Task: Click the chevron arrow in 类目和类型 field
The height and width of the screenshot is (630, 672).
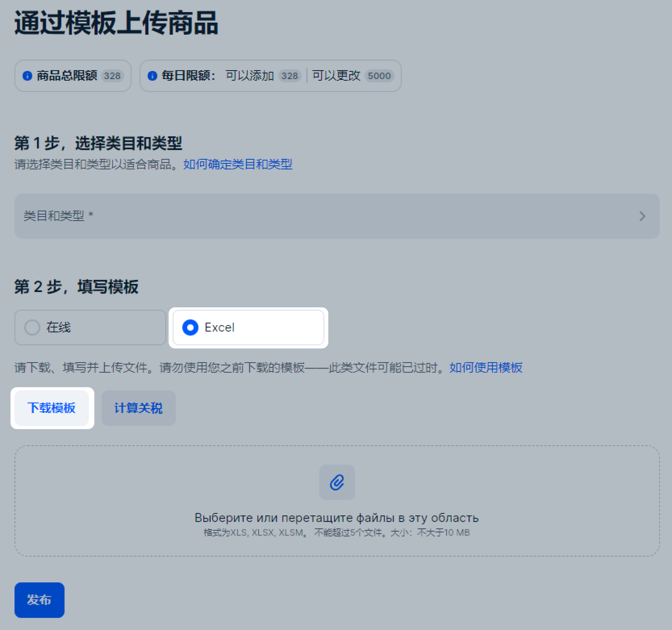Action: [642, 216]
